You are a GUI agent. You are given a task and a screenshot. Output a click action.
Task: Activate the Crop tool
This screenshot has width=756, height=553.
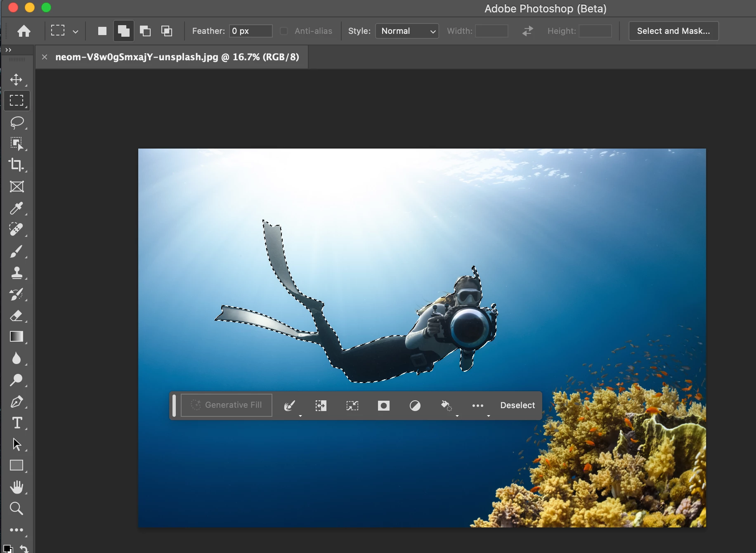(17, 165)
